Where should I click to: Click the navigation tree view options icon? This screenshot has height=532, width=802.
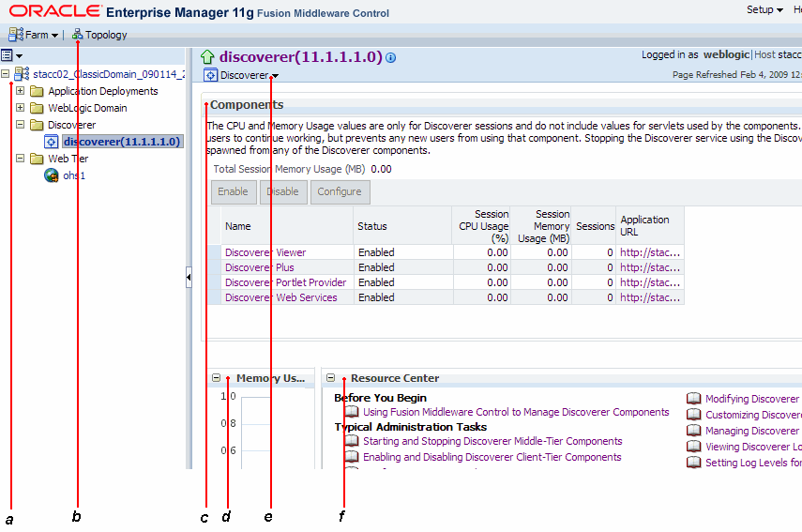[12, 55]
